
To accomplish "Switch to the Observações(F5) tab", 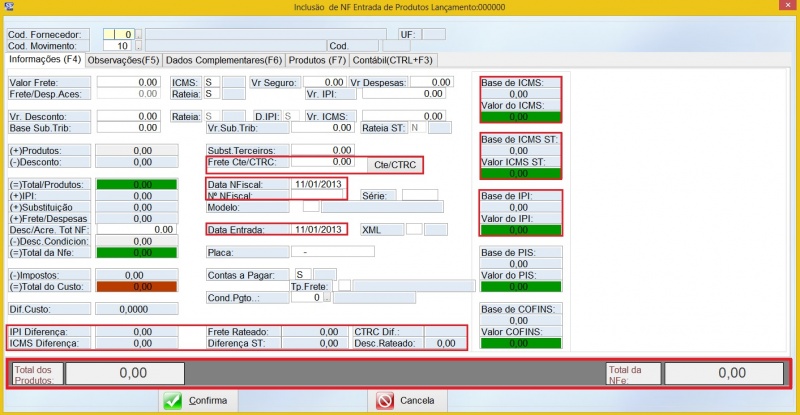I will click(124, 60).
